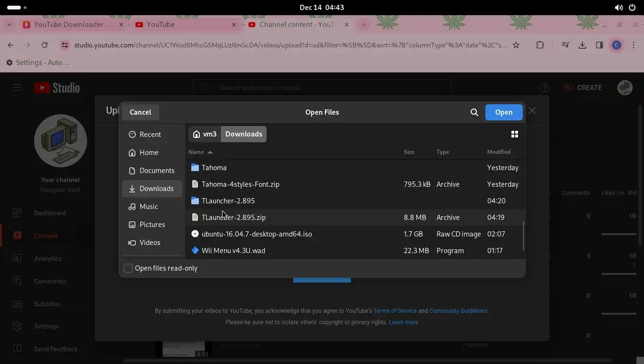This screenshot has width=644, height=364.
Task: Click the CREATE button in Studio
Action: pyautogui.click(x=583, y=88)
